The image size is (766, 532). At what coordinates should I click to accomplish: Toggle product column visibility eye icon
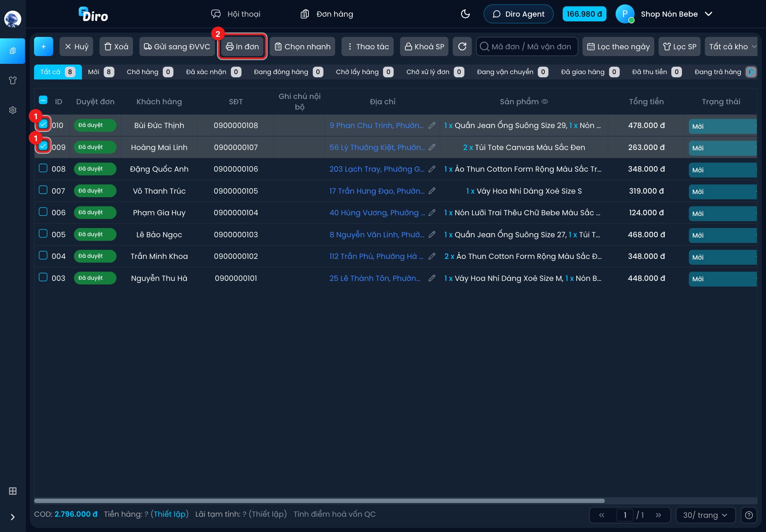point(545,101)
